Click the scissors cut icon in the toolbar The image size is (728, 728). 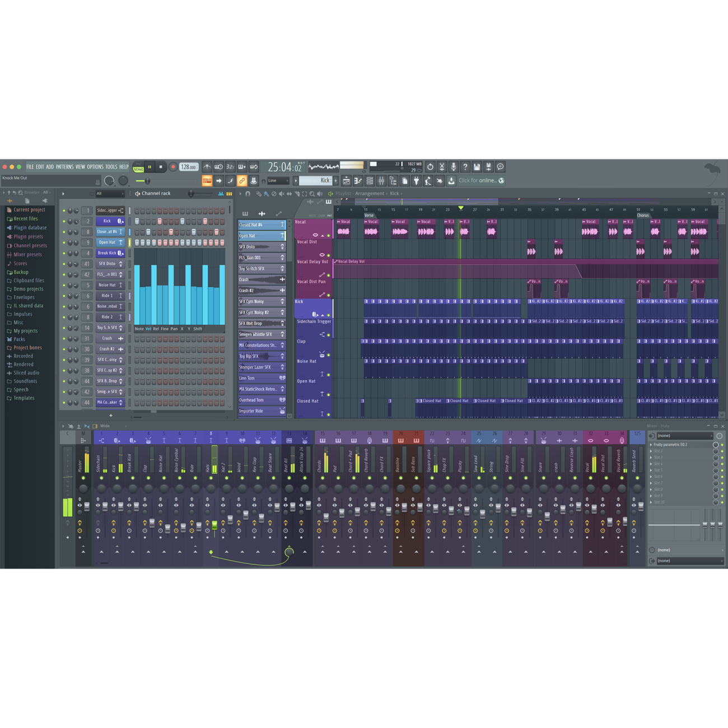click(x=441, y=166)
